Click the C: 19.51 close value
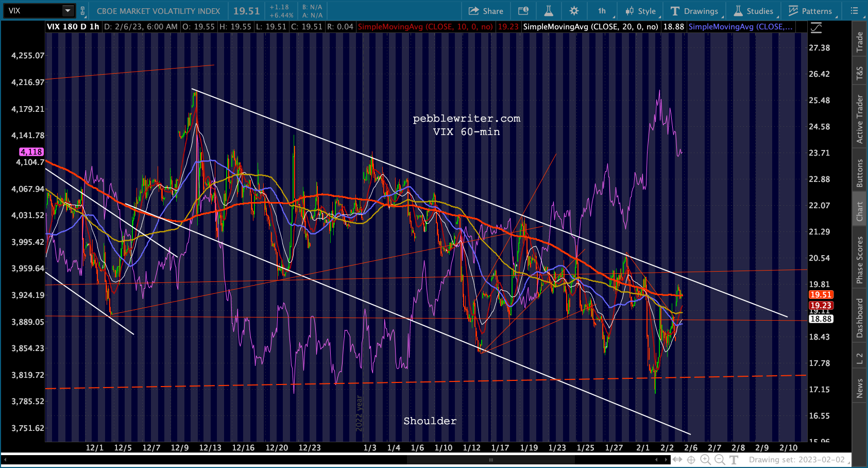 307,27
